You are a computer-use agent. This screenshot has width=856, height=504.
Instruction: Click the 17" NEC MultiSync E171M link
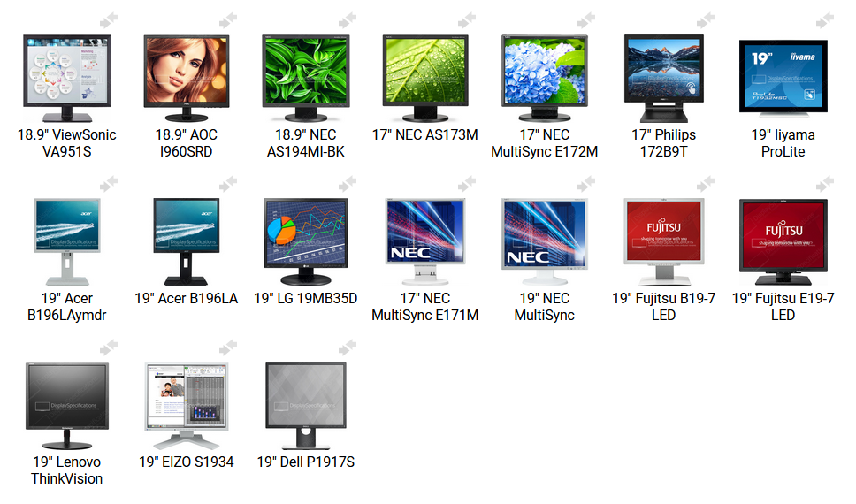(x=425, y=307)
